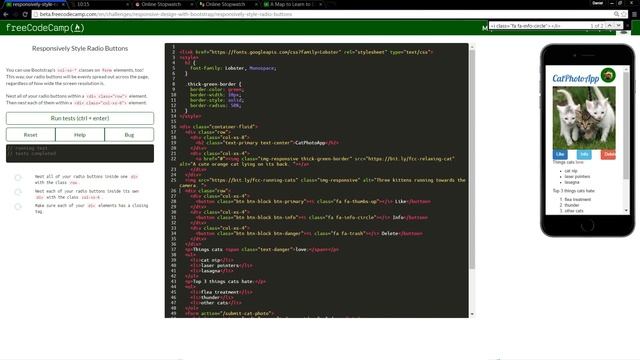Click the Reset button
The width and height of the screenshot is (640, 360).
tap(31, 135)
